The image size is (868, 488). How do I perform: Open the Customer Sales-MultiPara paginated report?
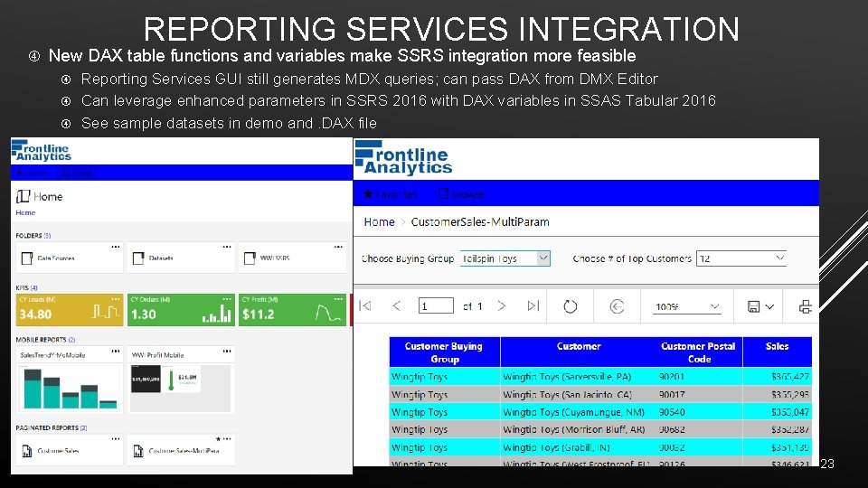point(181,450)
